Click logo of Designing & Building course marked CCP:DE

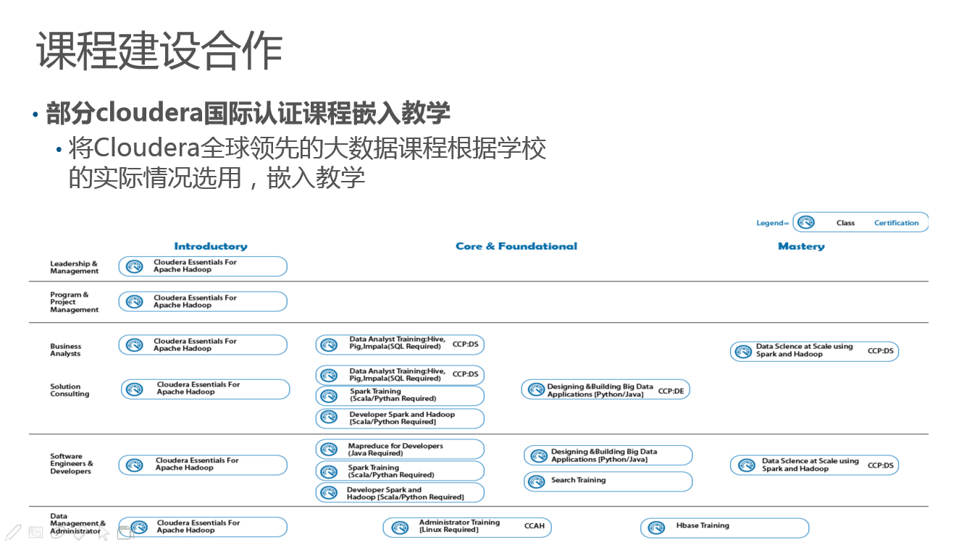pos(536,389)
